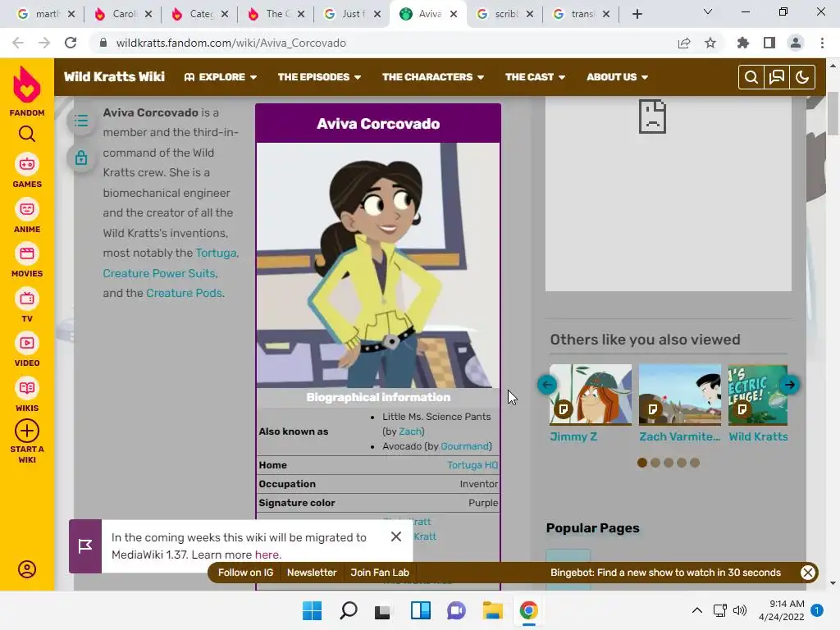Click the Start a Wiki plus icon
840x630 pixels.
coord(27,431)
